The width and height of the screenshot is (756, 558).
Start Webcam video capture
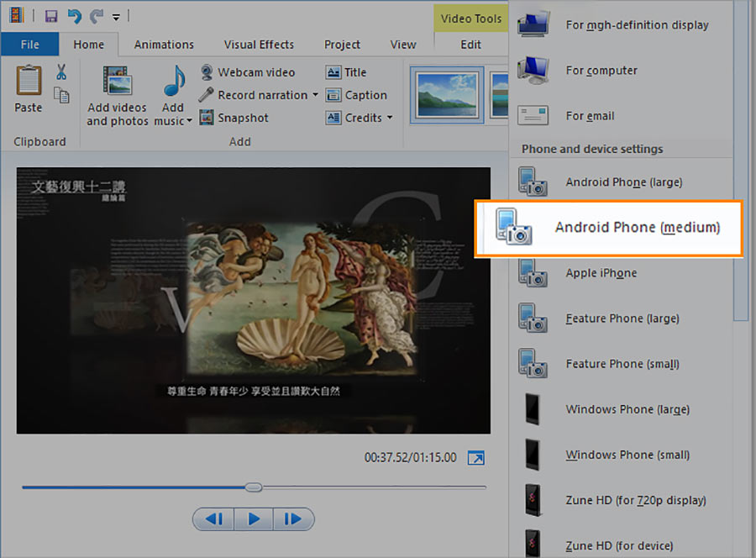point(247,72)
